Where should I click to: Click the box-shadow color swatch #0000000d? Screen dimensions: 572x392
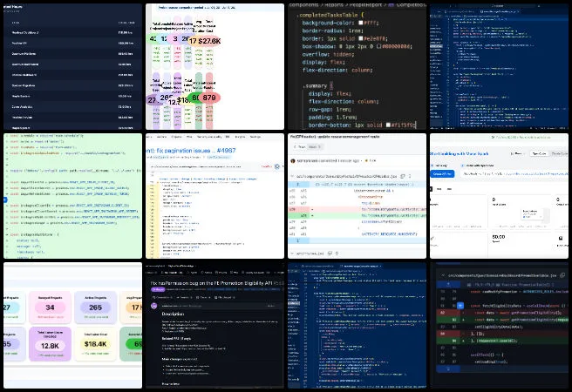coord(378,46)
